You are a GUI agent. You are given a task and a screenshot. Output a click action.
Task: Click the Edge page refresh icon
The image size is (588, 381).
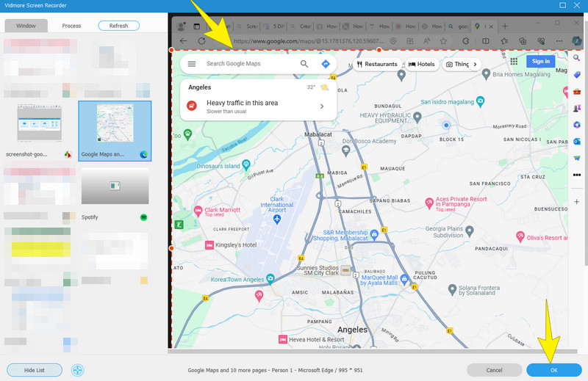point(201,41)
